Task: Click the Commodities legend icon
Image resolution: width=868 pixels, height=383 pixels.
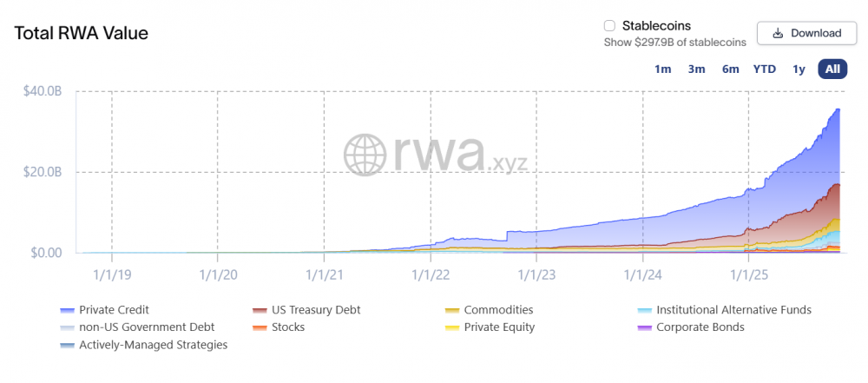Action: click(452, 310)
